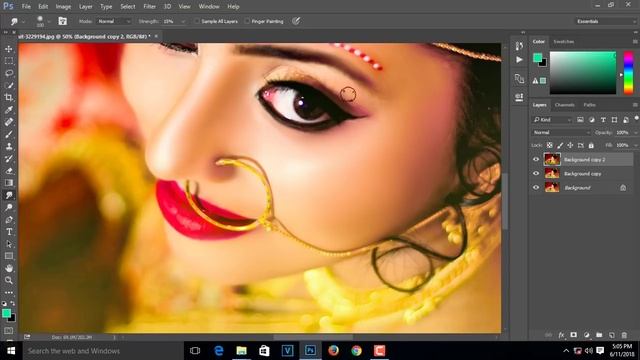Open the Actions panel play icon
The height and width of the screenshot is (360, 640).
tap(519, 60)
